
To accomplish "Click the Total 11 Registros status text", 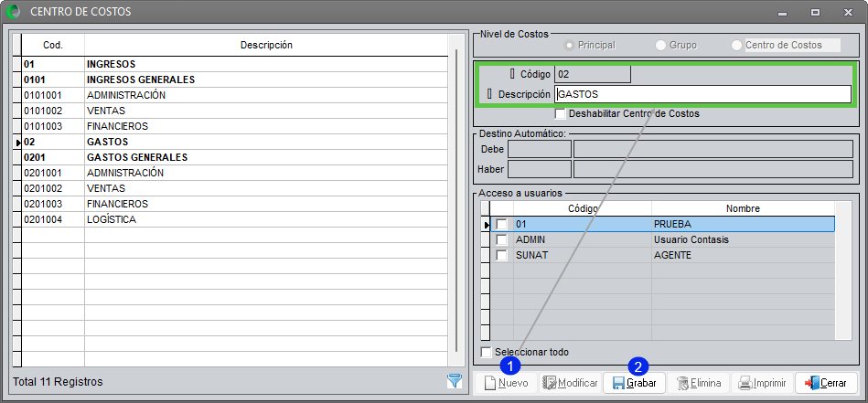I will pyautogui.click(x=58, y=381).
